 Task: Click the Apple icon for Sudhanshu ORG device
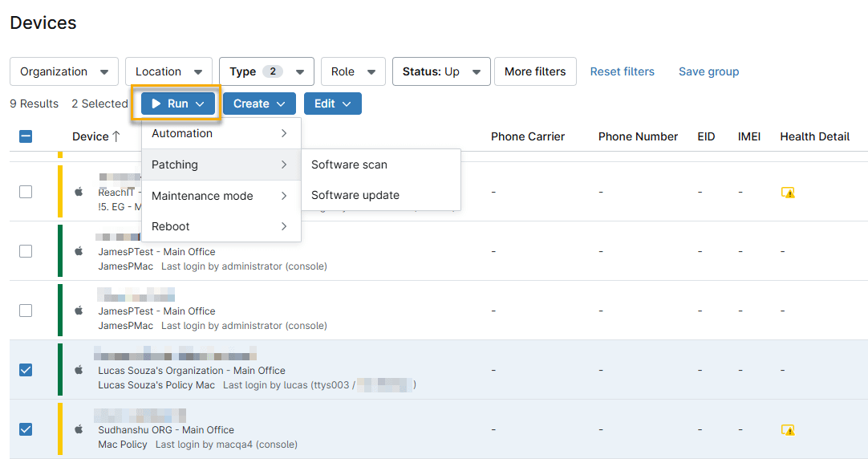point(79,429)
